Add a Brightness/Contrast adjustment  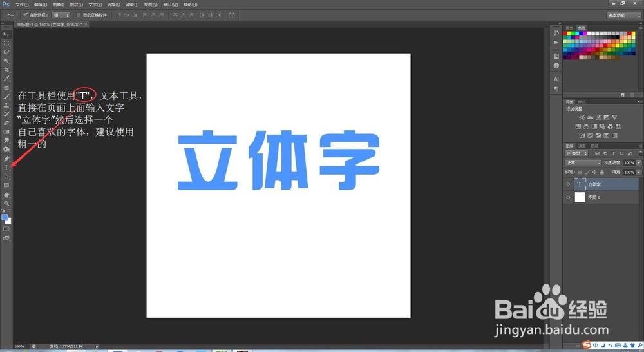click(582, 117)
